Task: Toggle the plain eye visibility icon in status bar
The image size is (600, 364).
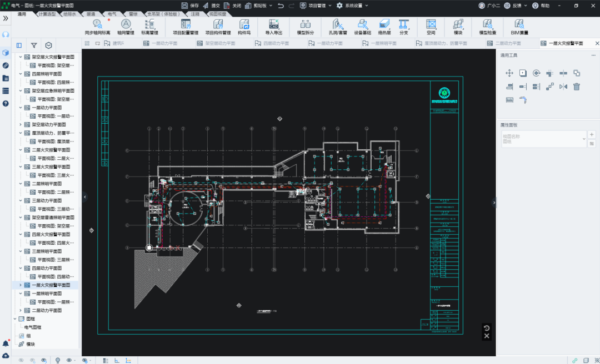Action: tap(69, 360)
